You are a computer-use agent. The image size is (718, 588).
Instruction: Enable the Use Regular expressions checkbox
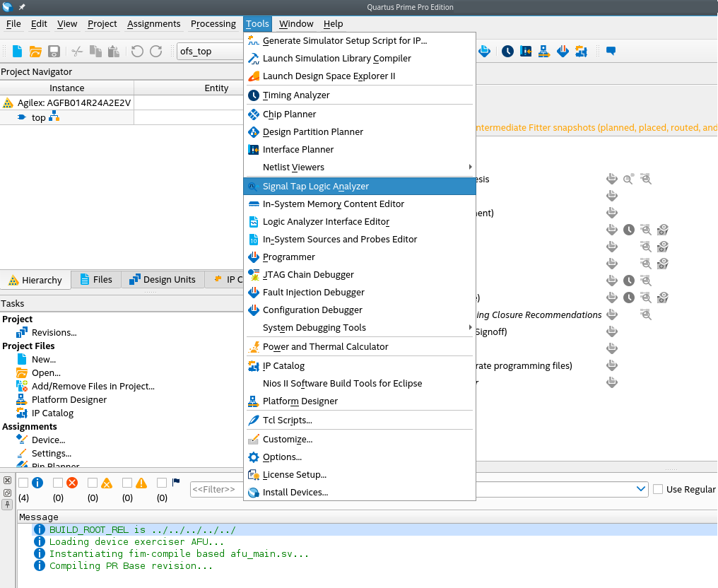[658, 489]
